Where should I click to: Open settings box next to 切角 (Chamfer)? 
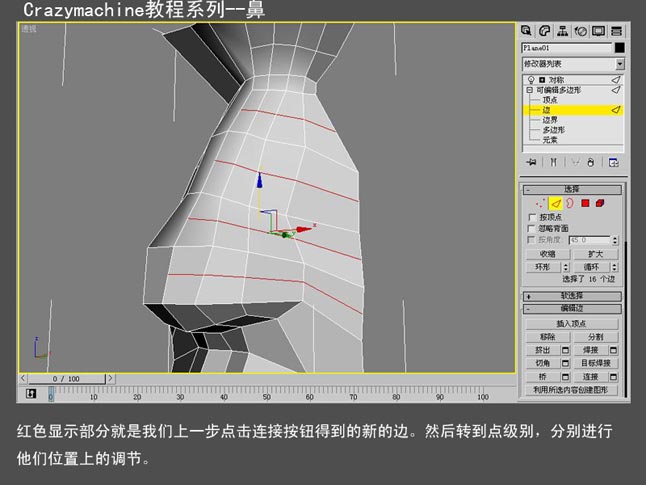point(565,363)
